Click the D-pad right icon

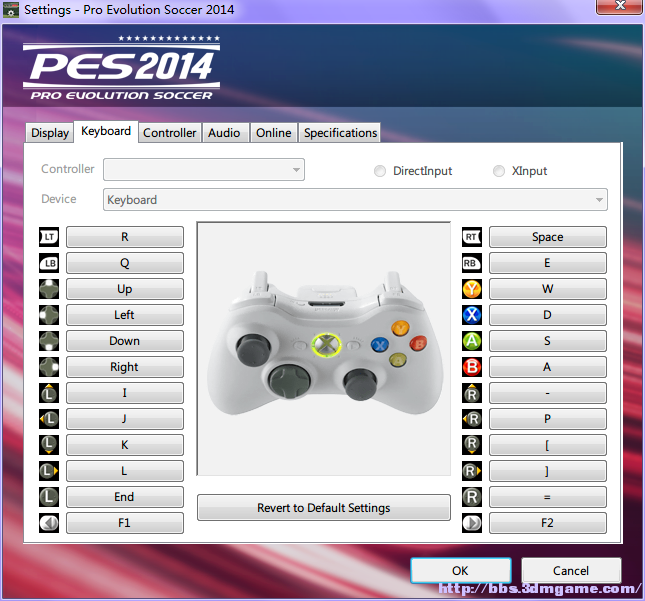tap(49, 367)
